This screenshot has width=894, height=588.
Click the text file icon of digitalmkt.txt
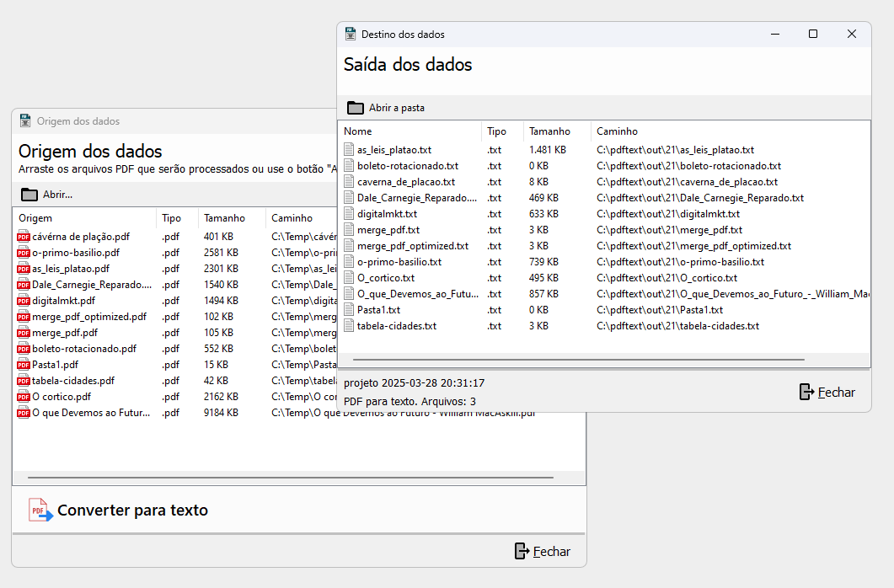click(349, 214)
